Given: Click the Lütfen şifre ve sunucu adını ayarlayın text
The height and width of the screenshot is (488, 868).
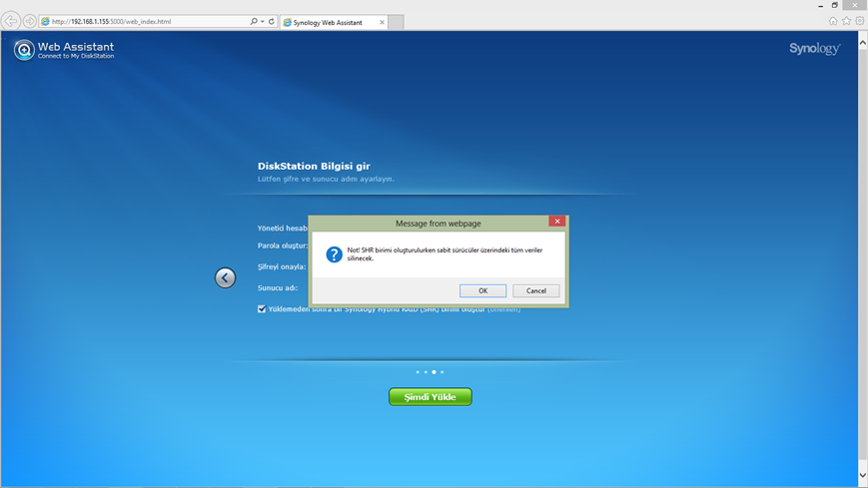Looking at the screenshot, I should [326, 179].
